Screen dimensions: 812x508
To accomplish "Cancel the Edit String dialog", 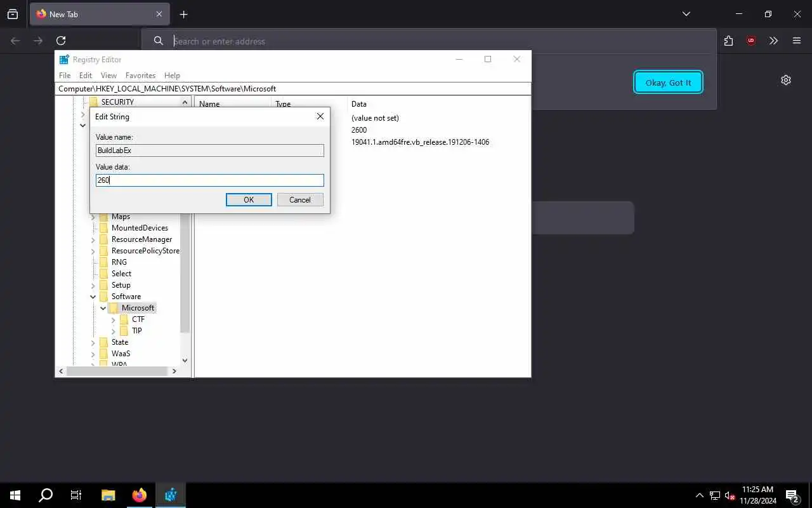I will [300, 199].
